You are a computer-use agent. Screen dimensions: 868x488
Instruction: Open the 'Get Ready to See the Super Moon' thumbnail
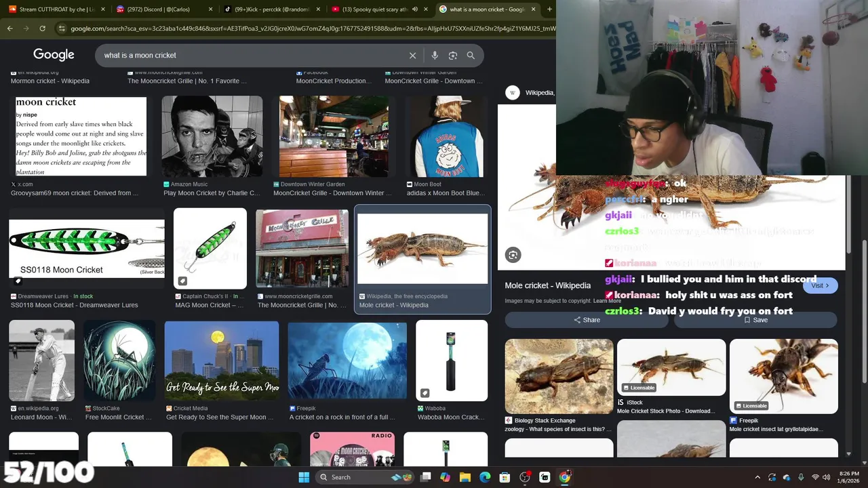coord(222,361)
